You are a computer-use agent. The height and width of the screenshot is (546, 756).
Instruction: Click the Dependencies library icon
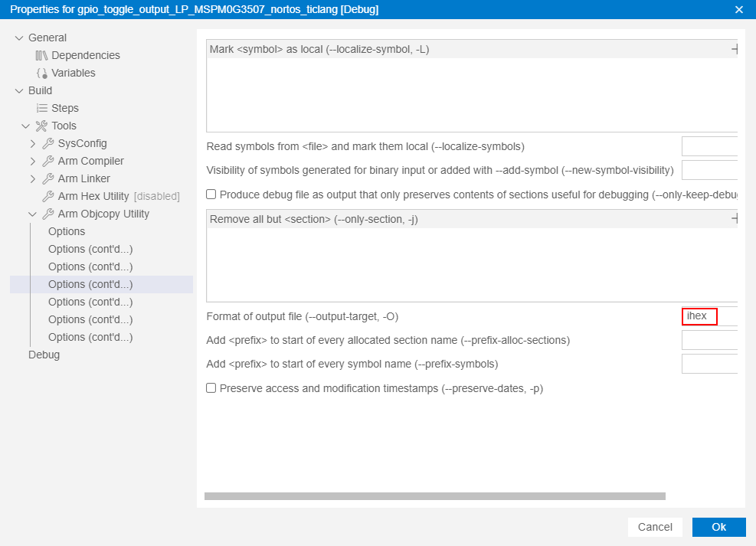pos(42,56)
